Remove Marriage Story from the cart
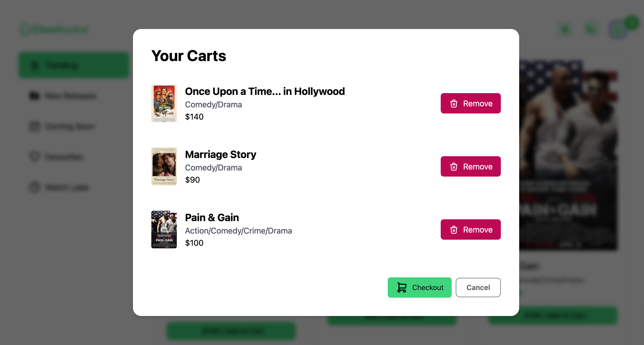Viewport: 644px width, 345px height. pos(471,166)
